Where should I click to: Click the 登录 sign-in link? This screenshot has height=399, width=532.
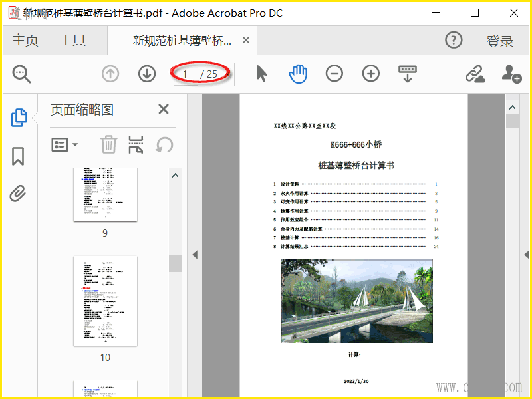500,41
